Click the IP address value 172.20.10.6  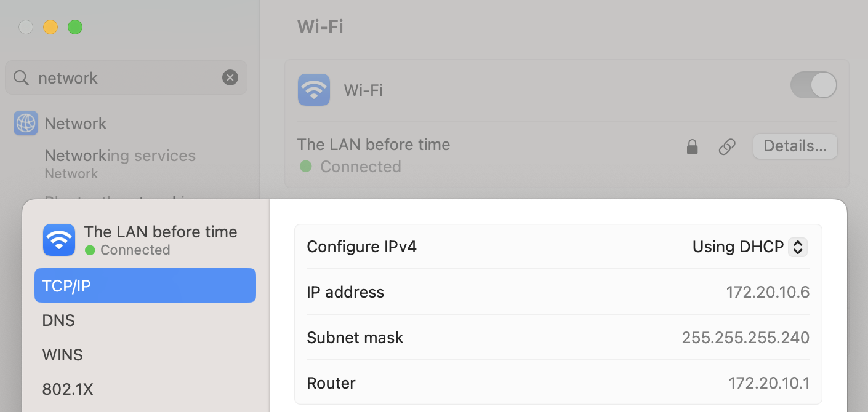768,292
